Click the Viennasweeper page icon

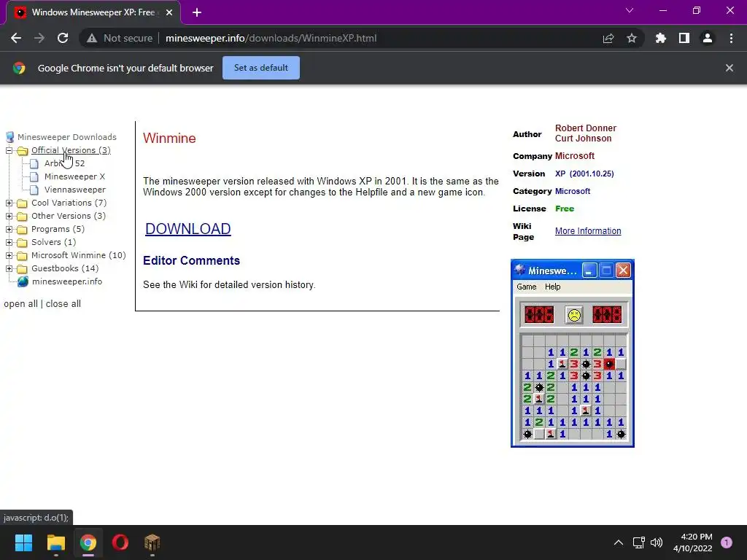tap(34, 190)
